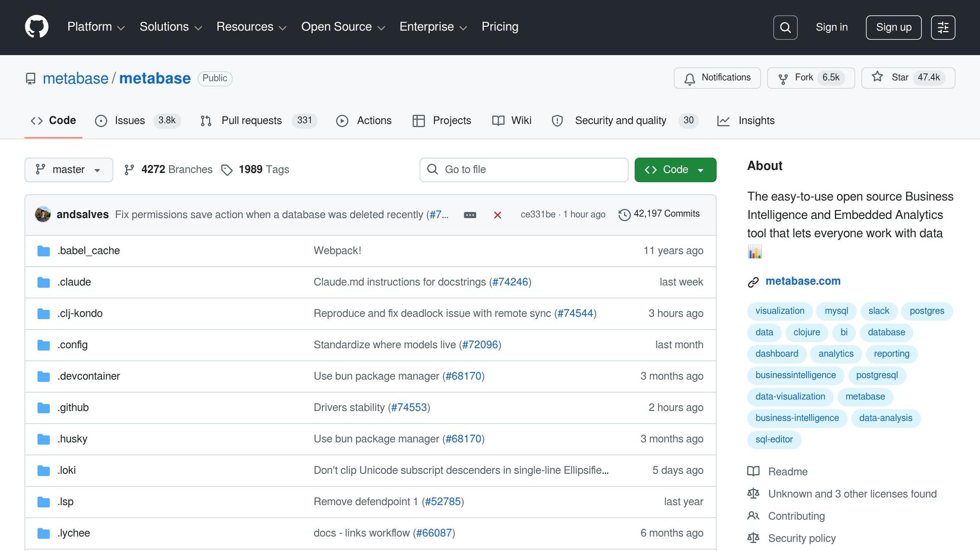Image resolution: width=980 pixels, height=551 pixels.
Task: Switch to the Issues tab
Action: click(x=138, y=121)
